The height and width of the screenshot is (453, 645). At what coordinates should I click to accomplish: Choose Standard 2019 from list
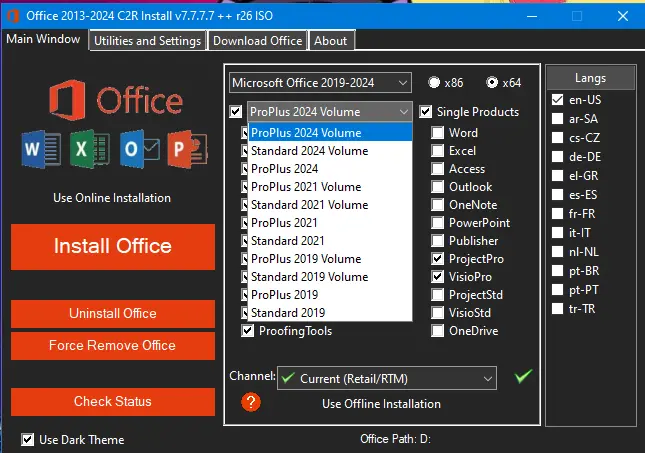tap(330, 313)
